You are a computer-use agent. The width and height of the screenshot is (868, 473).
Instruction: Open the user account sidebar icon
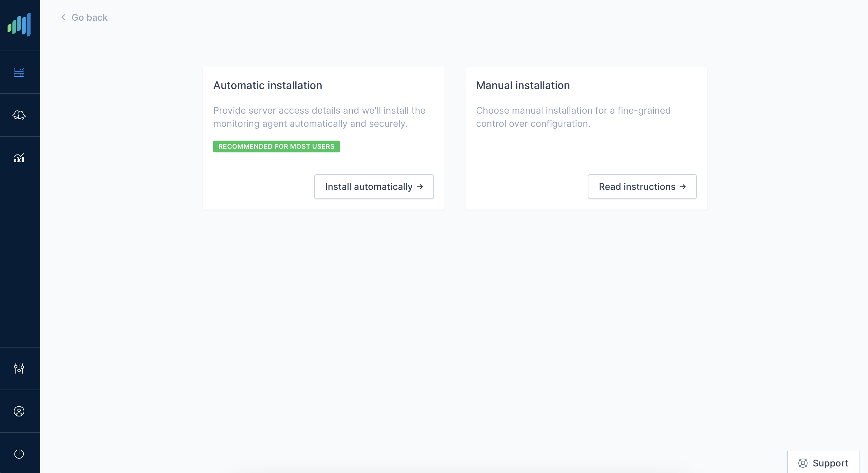(x=19, y=411)
